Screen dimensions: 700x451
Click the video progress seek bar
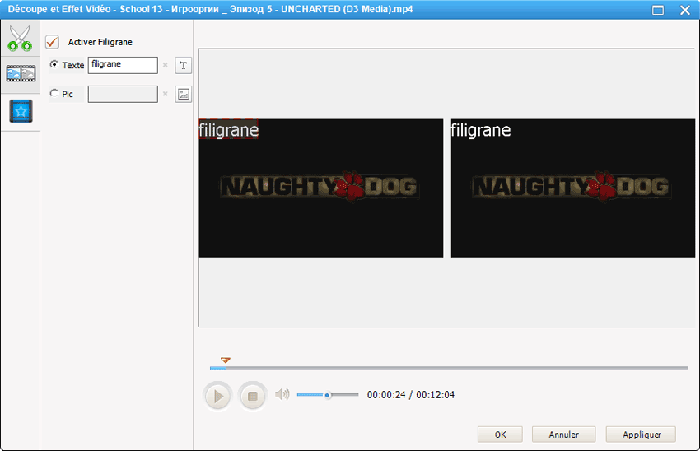449,368
